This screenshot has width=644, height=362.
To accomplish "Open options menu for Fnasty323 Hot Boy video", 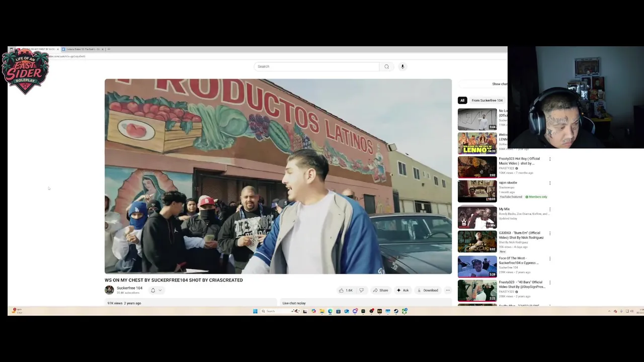I will (550, 159).
